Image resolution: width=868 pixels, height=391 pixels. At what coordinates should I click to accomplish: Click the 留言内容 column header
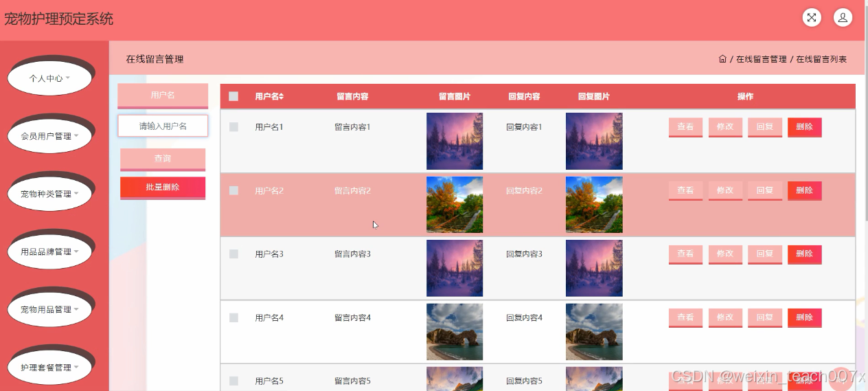click(x=352, y=97)
